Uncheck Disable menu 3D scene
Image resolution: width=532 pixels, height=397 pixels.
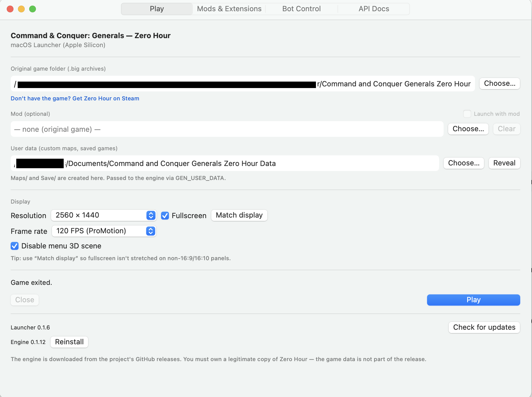15,246
